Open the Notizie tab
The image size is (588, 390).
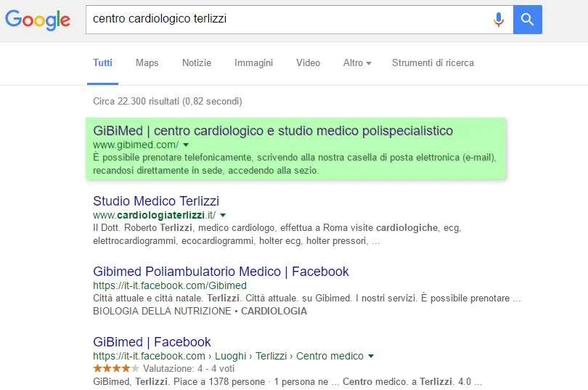coord(197,63)
